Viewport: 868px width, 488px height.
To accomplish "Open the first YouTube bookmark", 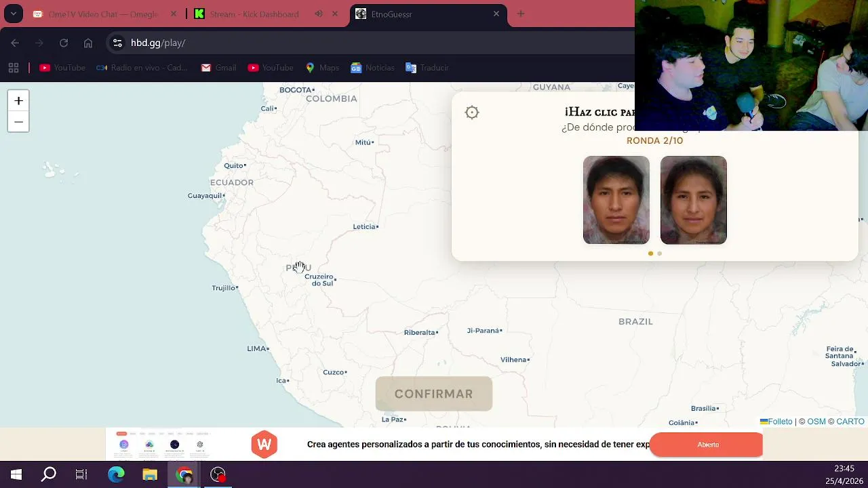I will (x=62, y=68).
